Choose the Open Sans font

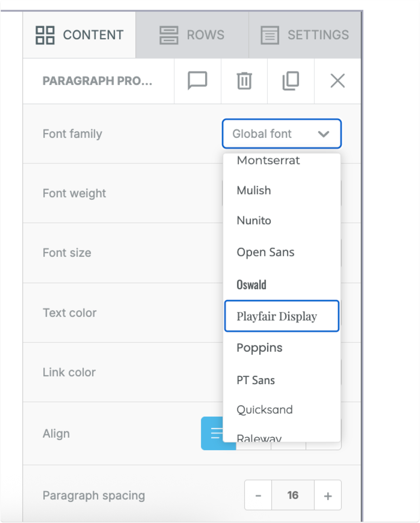tap(265, 252)
